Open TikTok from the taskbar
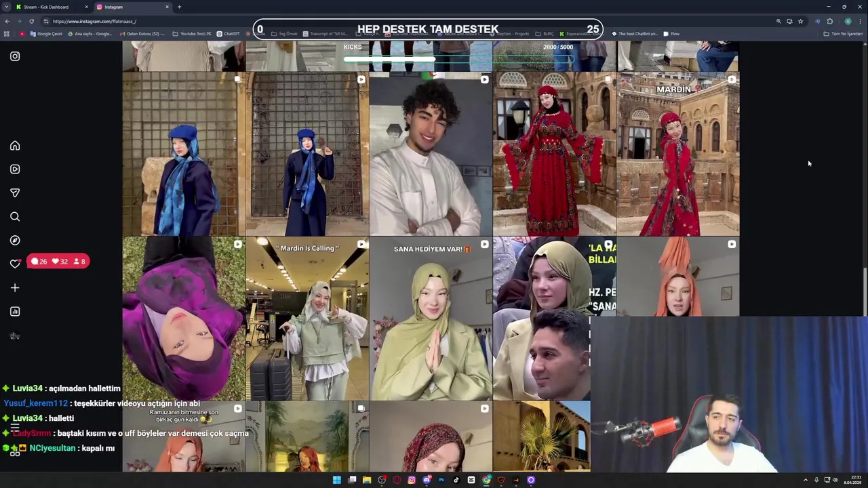The image size is (868, 488). tap(456, 480)
